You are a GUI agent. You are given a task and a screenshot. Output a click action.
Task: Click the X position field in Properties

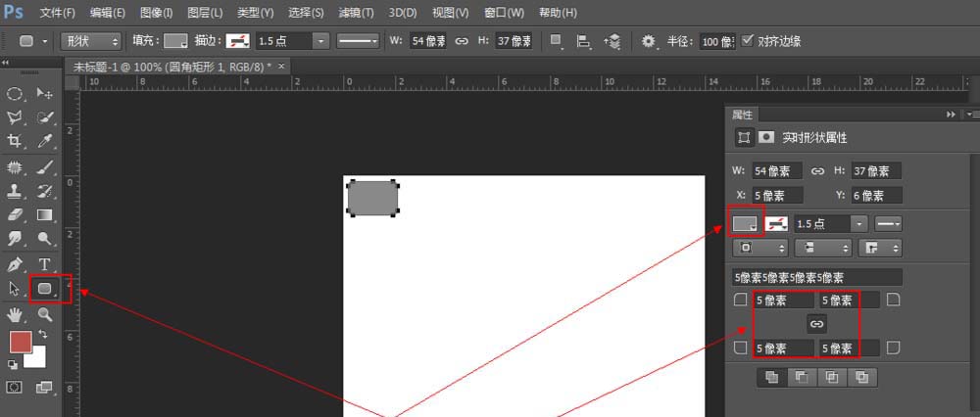(x=777, y=195)
